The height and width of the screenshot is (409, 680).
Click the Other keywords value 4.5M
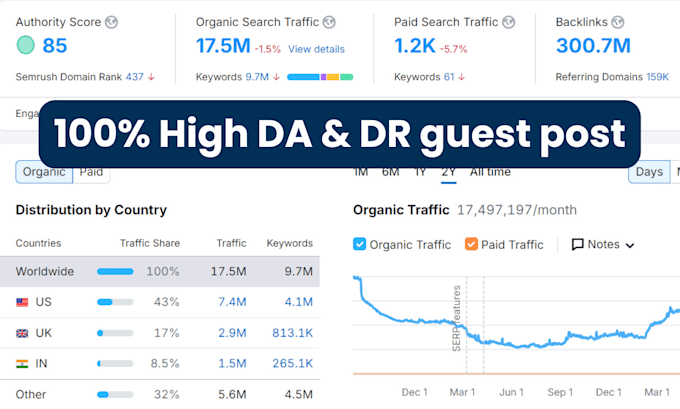coord(298,395)
